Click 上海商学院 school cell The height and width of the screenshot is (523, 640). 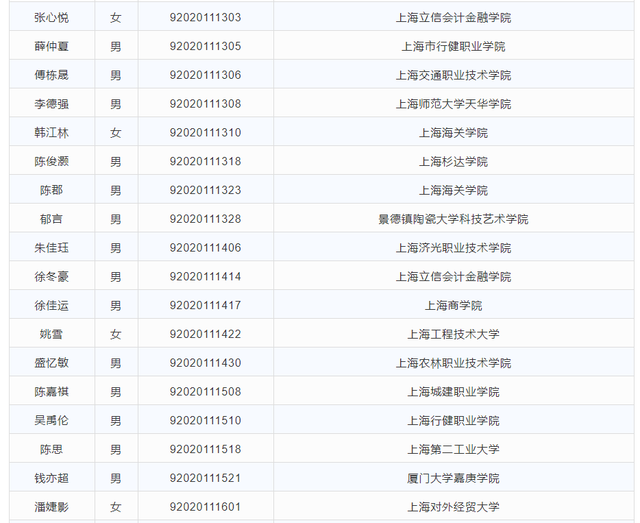coord(453,305)
